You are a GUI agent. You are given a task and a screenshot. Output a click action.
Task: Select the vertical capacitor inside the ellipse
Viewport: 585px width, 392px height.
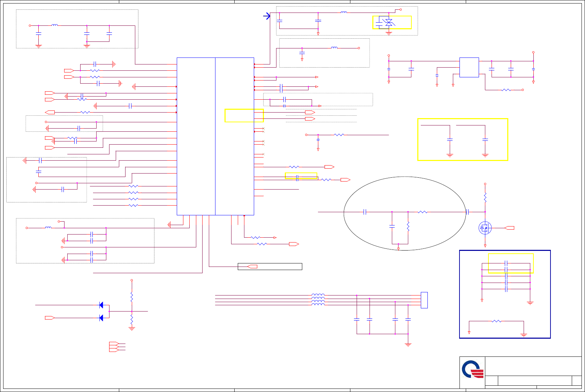pyautogui.click(x=392, y=226)
